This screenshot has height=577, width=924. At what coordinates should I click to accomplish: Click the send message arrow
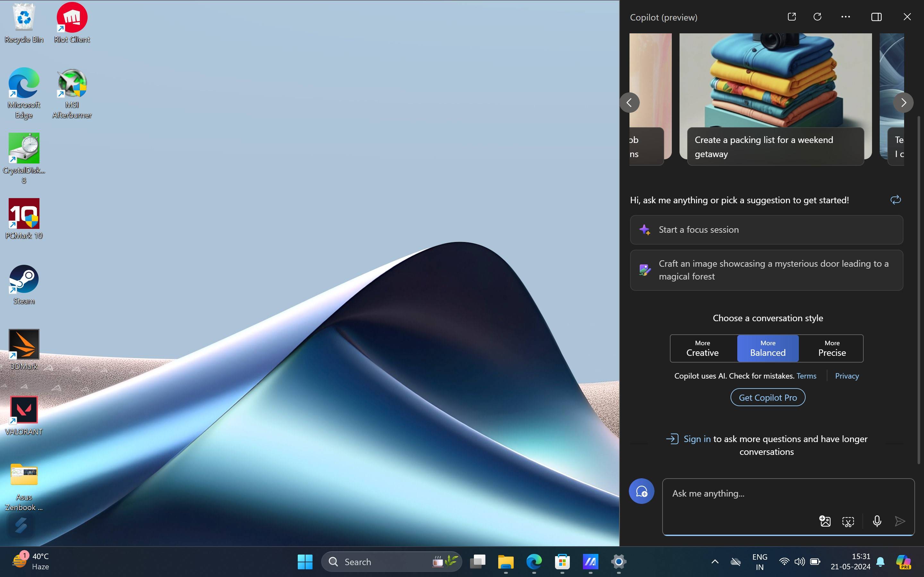point(900,521)
